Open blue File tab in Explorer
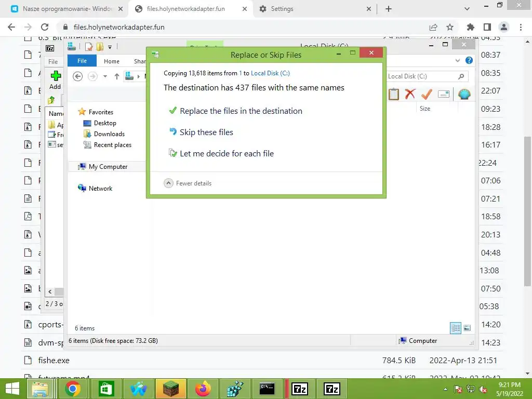Viewport: 532px width, 399px height. (x=82, y=61)
